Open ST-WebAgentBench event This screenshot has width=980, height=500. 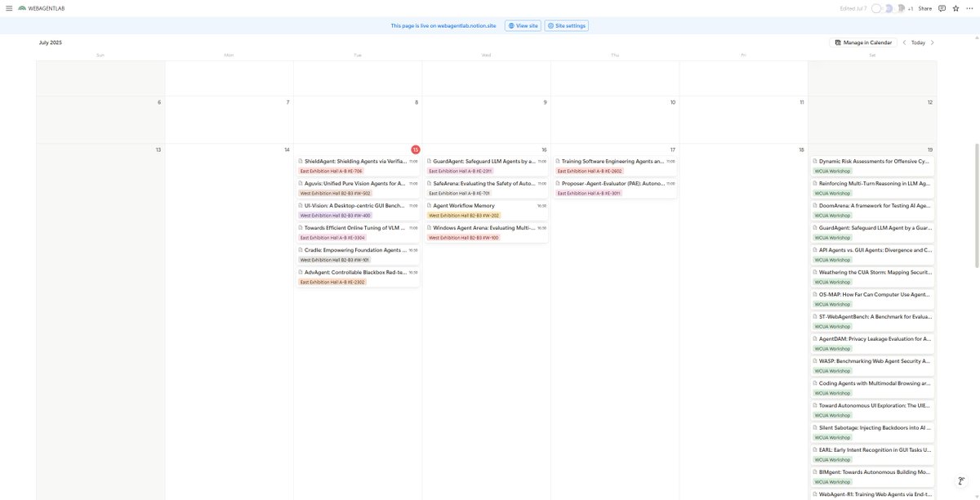click(x=872, y=319)
